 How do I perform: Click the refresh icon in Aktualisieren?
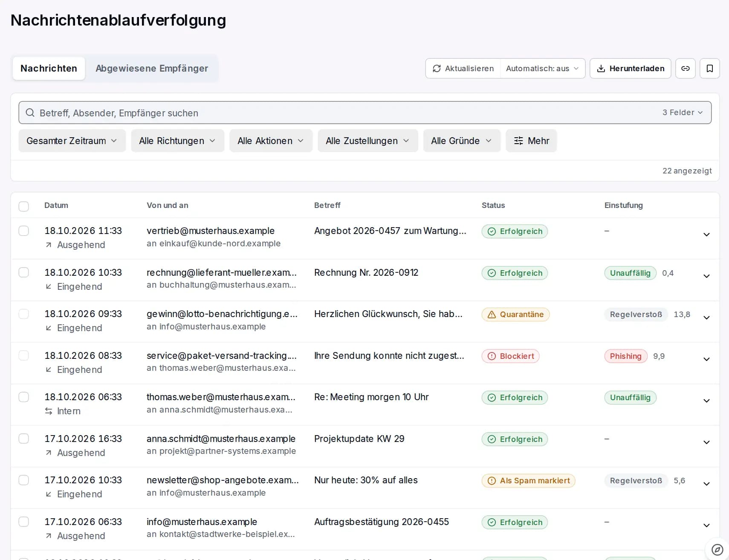coord(437,68)
